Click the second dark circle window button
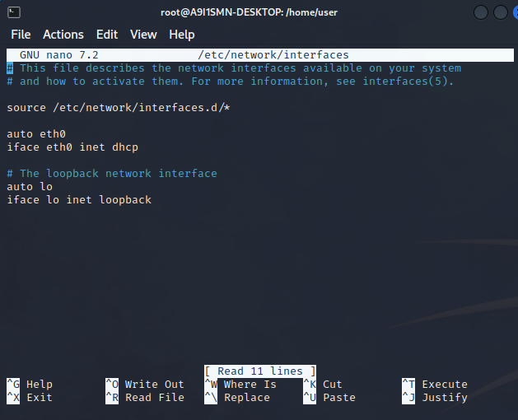 (501, 12)
